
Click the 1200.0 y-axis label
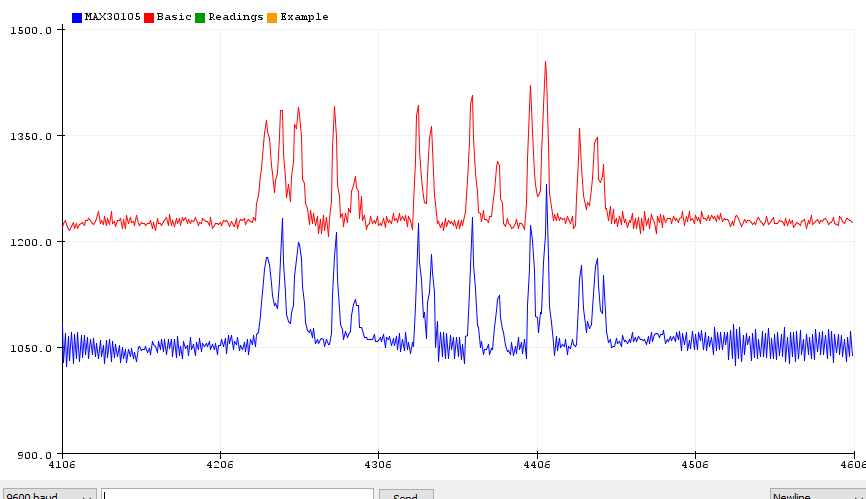pos(30,242)
